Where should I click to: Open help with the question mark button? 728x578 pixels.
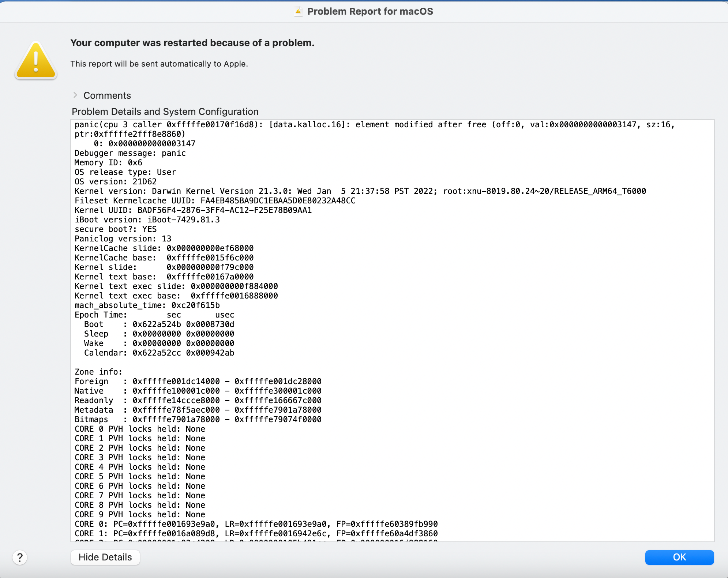click(x=20, y=558)
